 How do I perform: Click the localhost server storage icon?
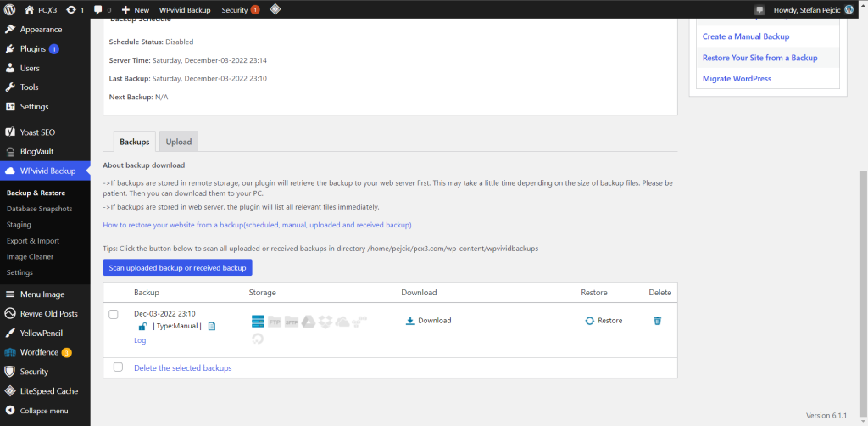pos(258,322)
